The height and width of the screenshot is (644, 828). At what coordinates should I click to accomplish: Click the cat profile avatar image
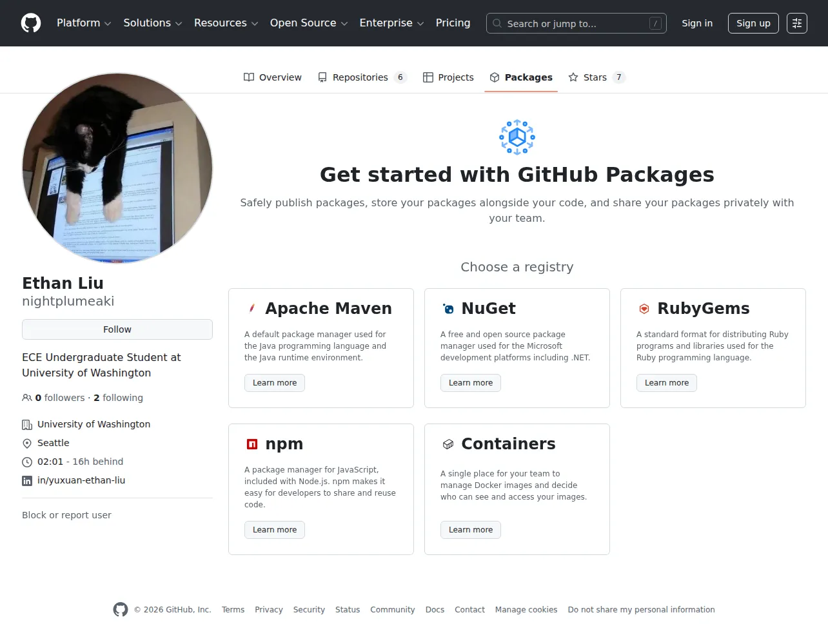[x=117, y=168]
